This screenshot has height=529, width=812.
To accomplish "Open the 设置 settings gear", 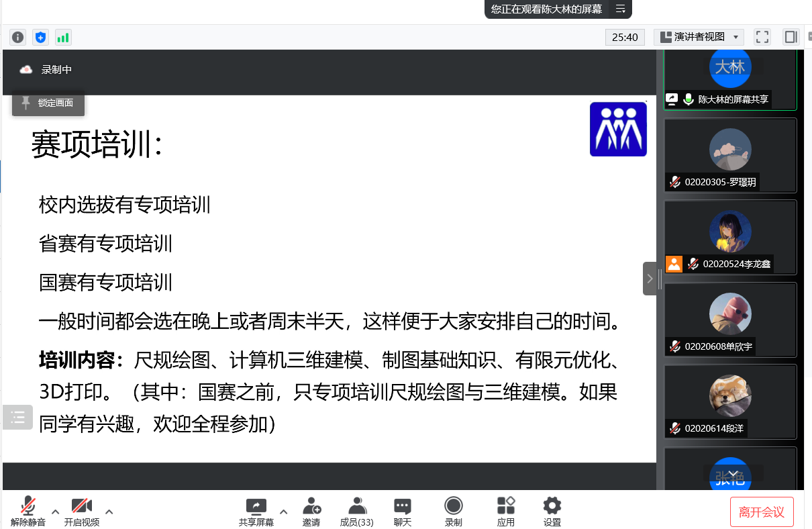I will (552, 511).
